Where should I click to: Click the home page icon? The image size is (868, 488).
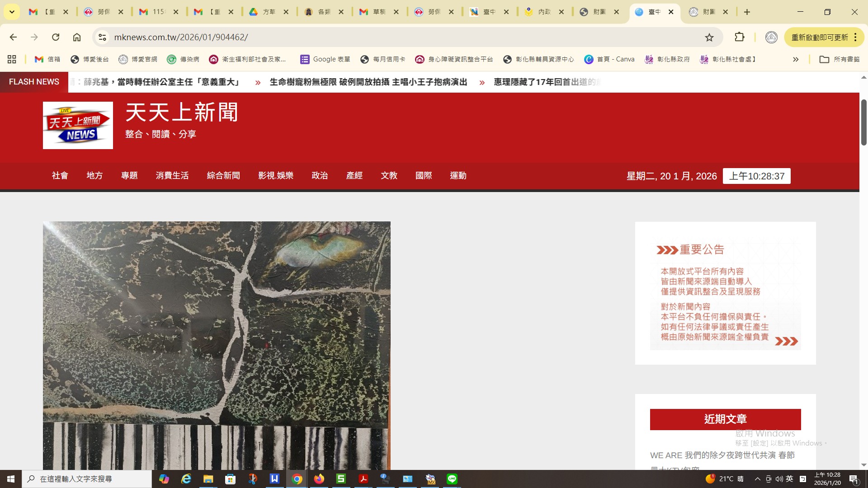click(77, 37)
